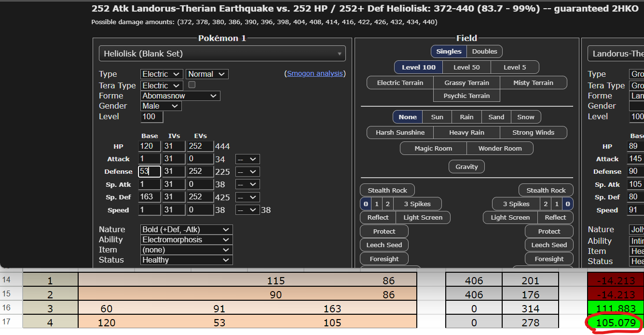Toggle Reflect on Pokémon 1's side
The image size is (644, 335).
pyautogui.click(x=378, y=217)
